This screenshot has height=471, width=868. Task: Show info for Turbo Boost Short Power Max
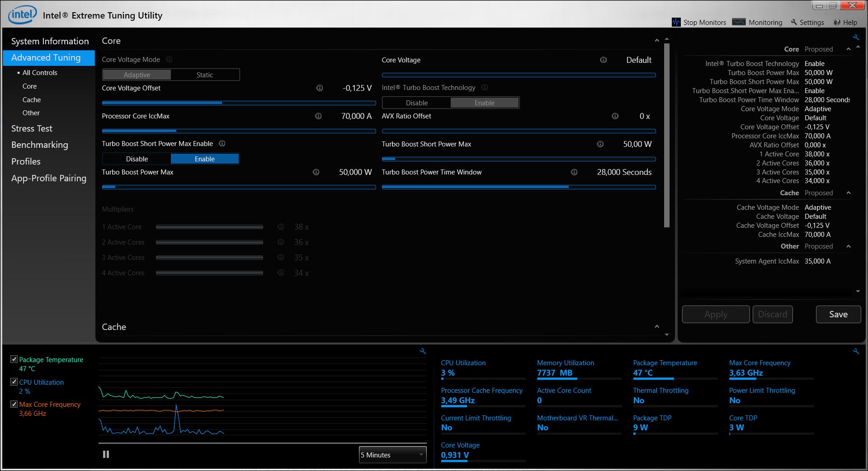click(600, 144)
